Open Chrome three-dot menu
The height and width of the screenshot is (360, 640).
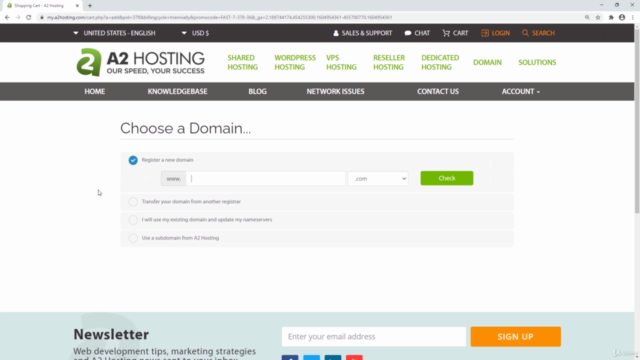pyautogui.click(x=633, y=18)
